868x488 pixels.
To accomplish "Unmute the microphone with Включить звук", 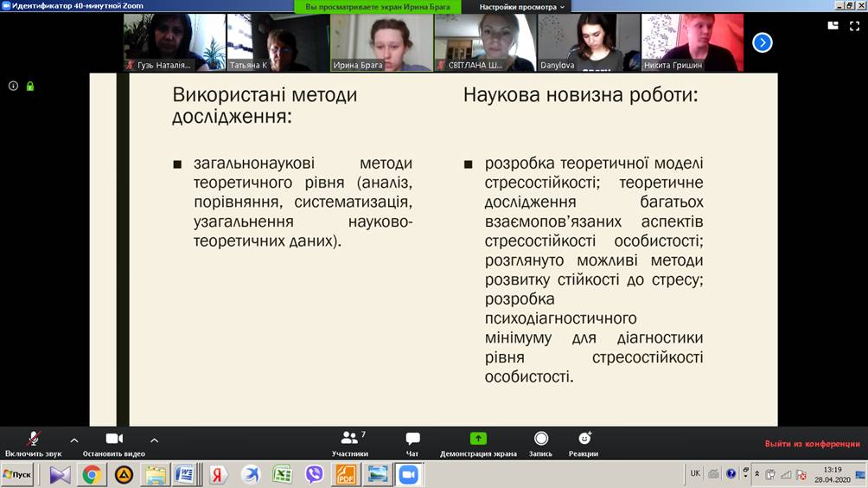I will 33,443.
